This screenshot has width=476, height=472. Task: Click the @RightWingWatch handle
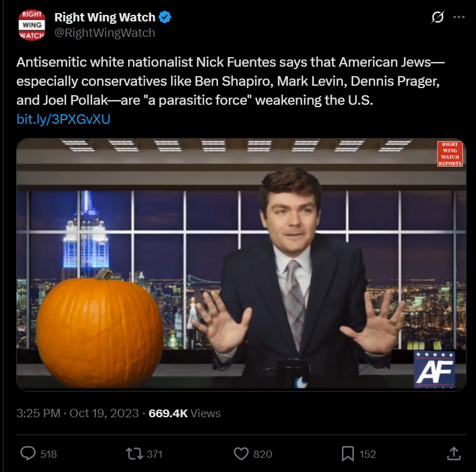click(x=105, y=33)
